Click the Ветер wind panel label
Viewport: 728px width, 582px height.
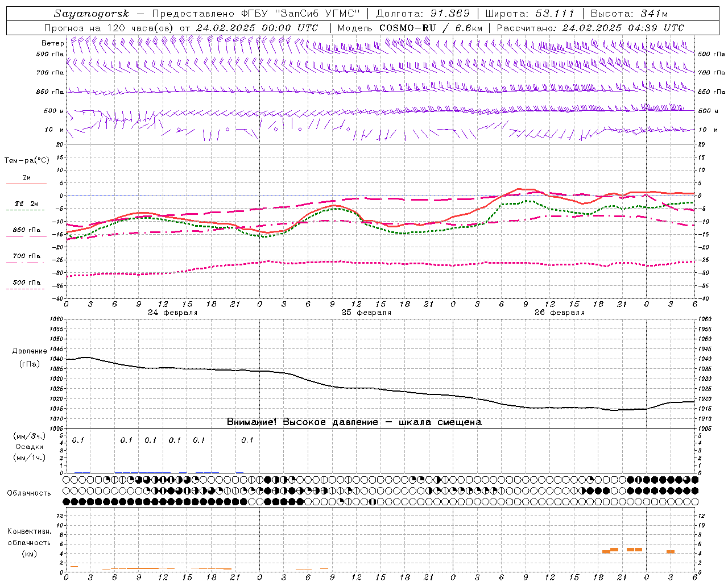coord(52,43)
